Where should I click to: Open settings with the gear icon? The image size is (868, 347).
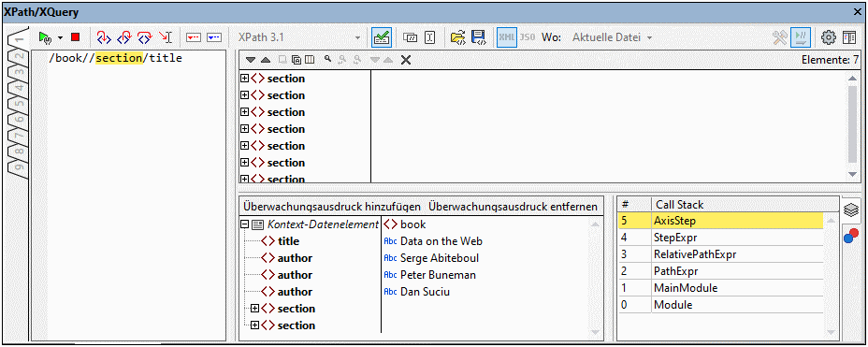click(828, 37)
